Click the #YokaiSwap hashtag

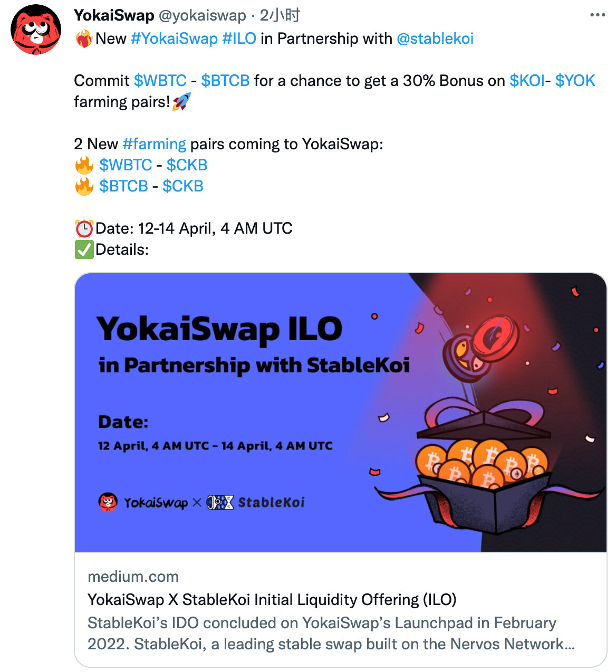(x=174, y=39)
